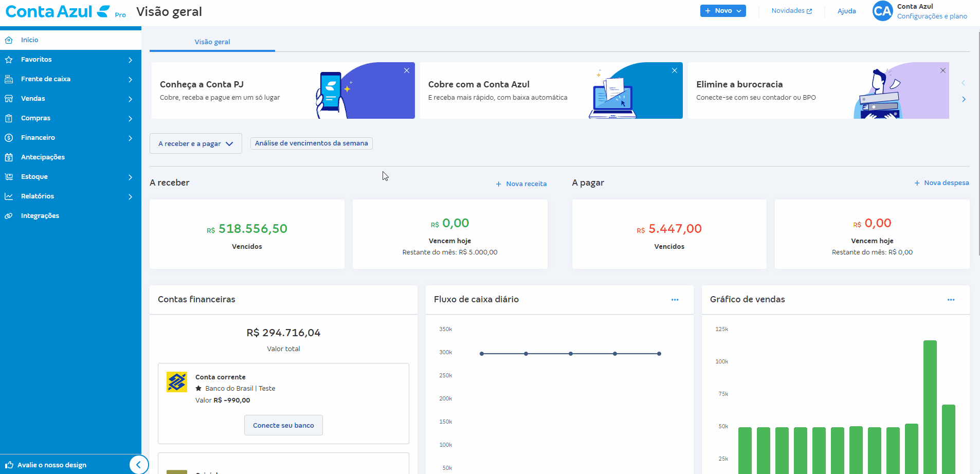Click the Financeiro dollar icon
Viewport: 980px width, 474px height.
pos(9,138)
